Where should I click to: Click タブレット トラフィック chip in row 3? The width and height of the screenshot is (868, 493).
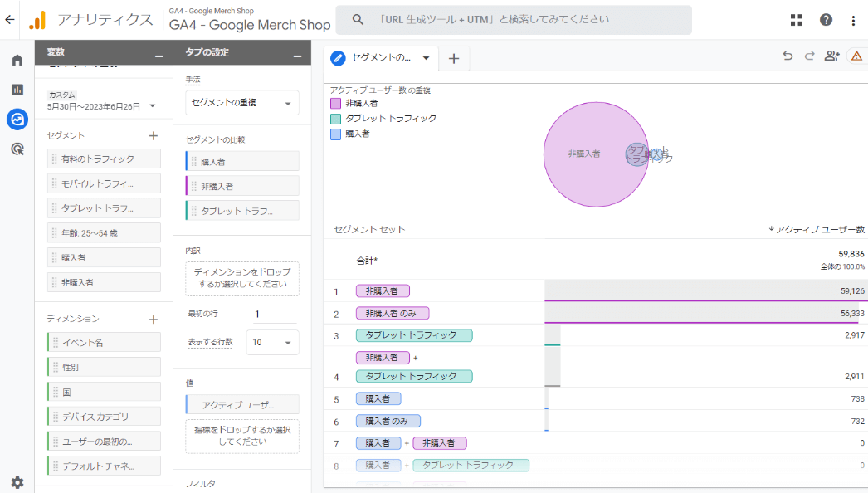[414, 335]
